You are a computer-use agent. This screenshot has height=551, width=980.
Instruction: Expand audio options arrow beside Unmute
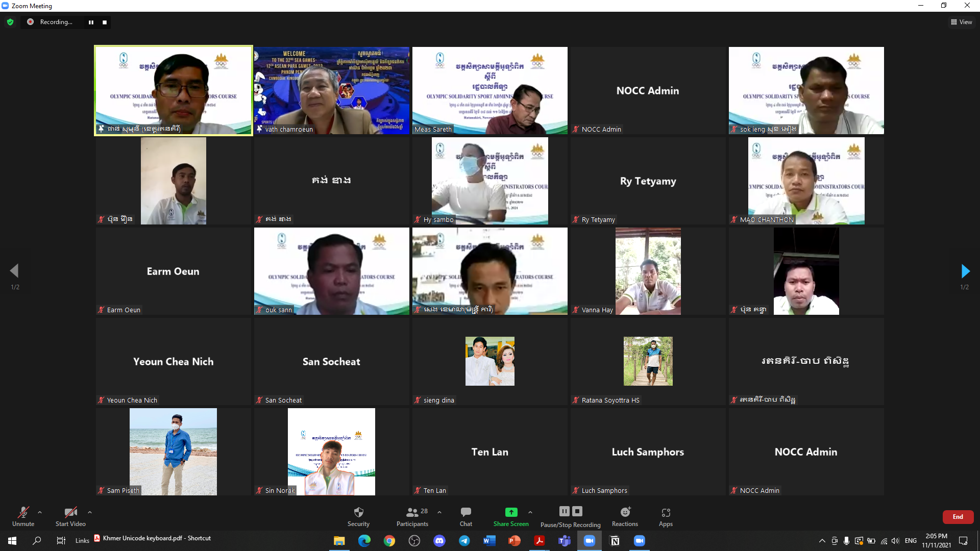pos(40,512)
